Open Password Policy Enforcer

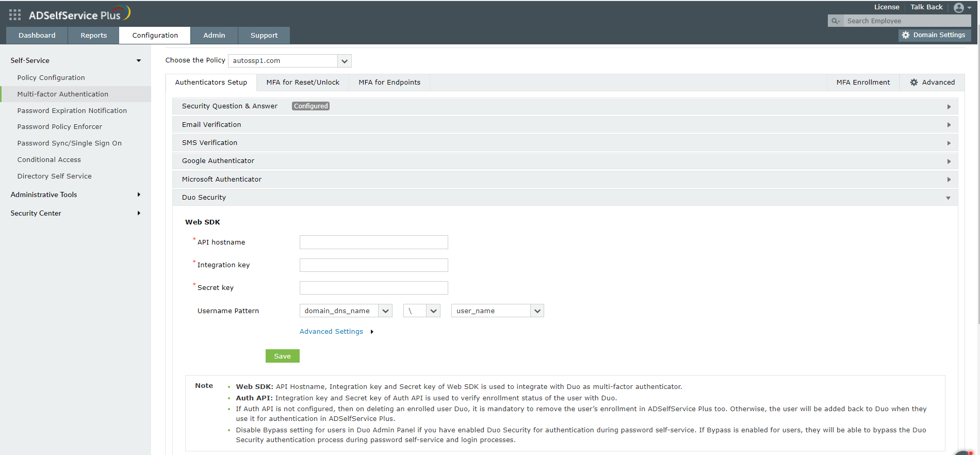[x=60, y=126]
